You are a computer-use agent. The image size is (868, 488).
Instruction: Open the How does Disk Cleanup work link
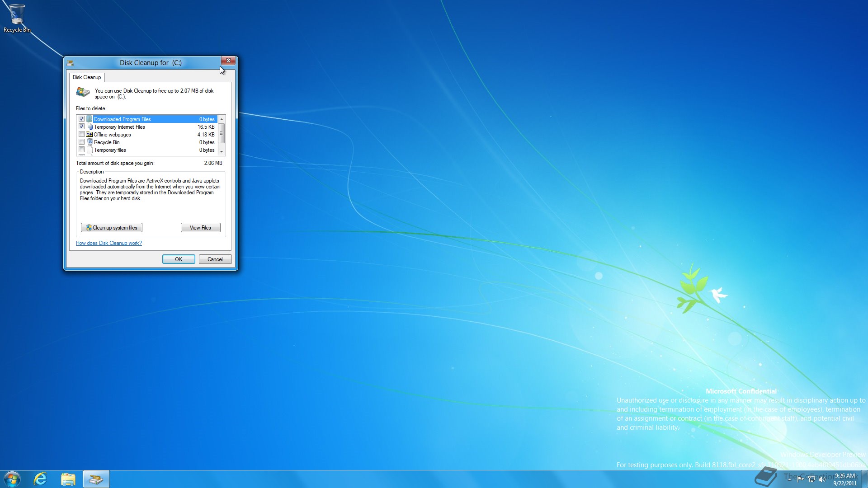pos(109,243)
